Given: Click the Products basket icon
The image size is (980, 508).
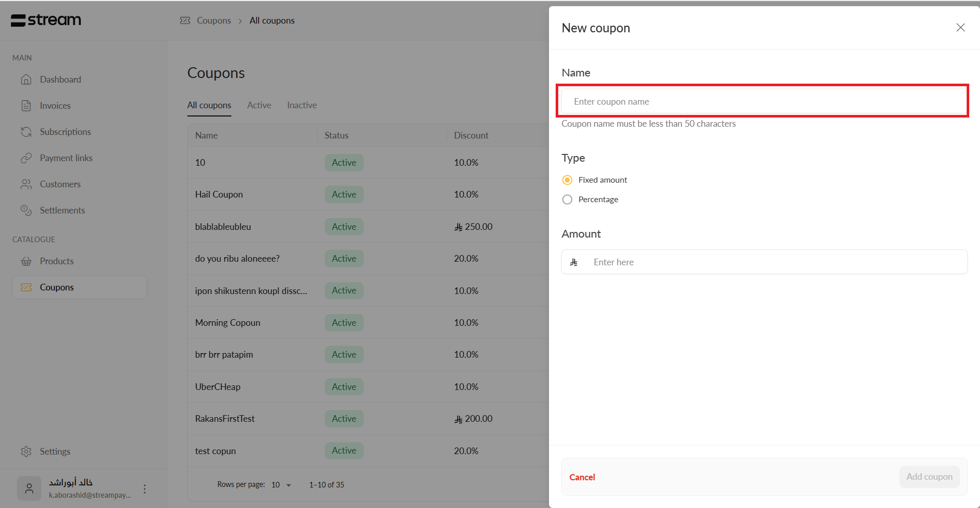Looking at the screenshot, I should coord(26,261).
